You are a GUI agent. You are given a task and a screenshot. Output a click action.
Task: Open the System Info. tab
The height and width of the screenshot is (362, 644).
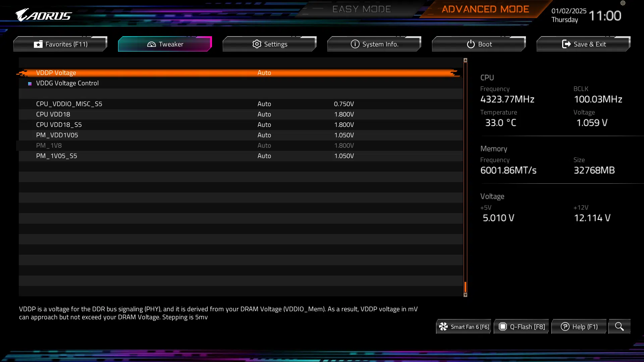[x=374, y=44]
